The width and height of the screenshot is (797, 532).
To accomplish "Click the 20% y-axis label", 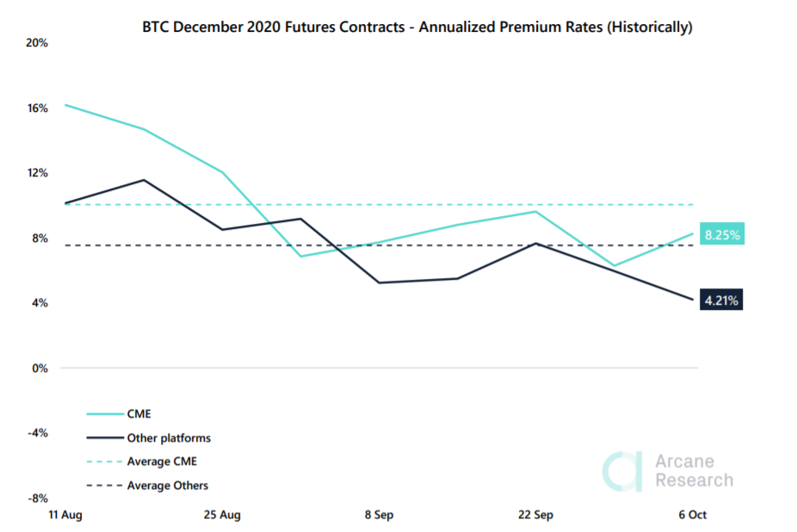I will pos(36,43).
